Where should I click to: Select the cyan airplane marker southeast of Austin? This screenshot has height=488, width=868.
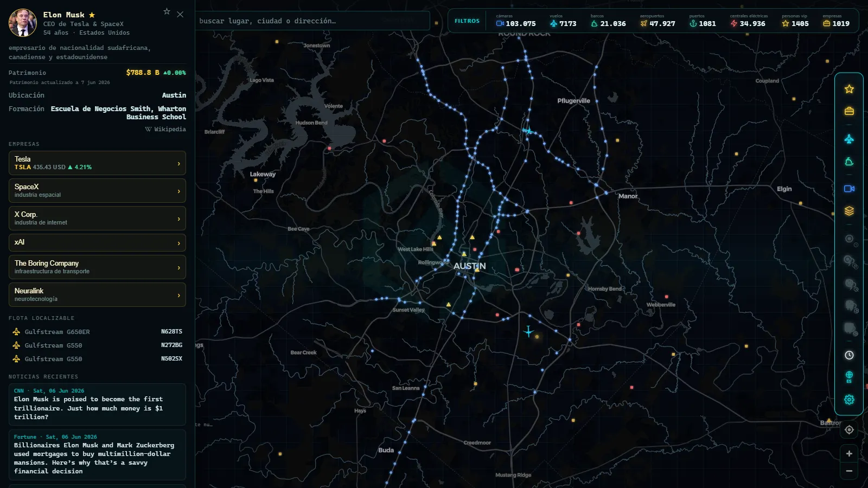[528, 331]
